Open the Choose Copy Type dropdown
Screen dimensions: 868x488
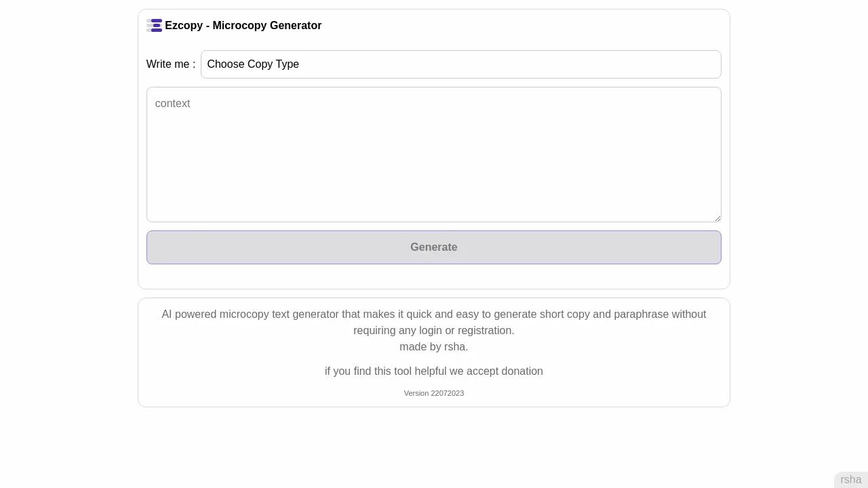pyautogui.click(x=460, y=64)
